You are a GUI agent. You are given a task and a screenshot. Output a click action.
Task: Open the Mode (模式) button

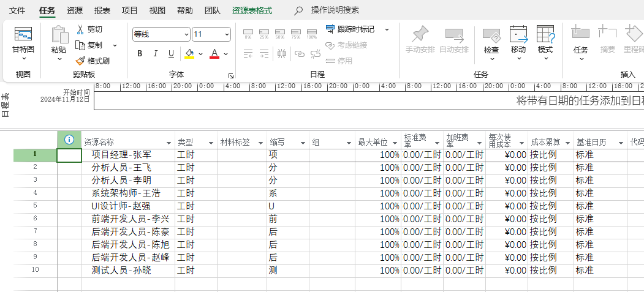click(545, 43)
